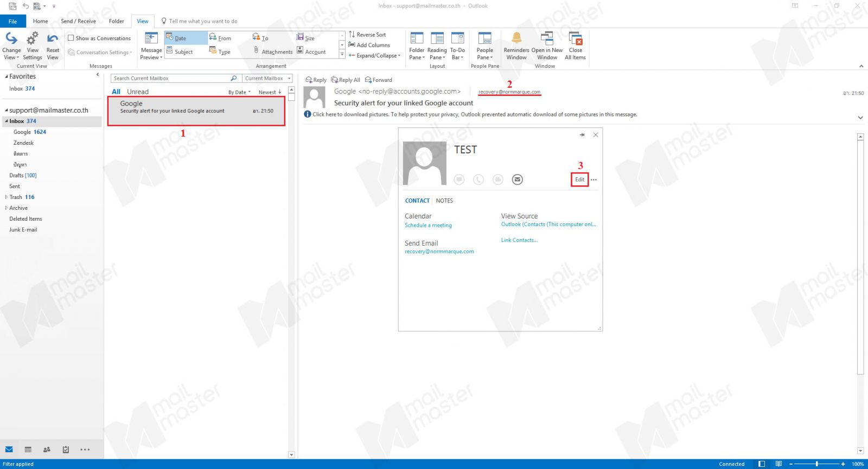Click Reply All button
Image resolution: width=868 pixels, height=469 pixels.
point(346,80)
